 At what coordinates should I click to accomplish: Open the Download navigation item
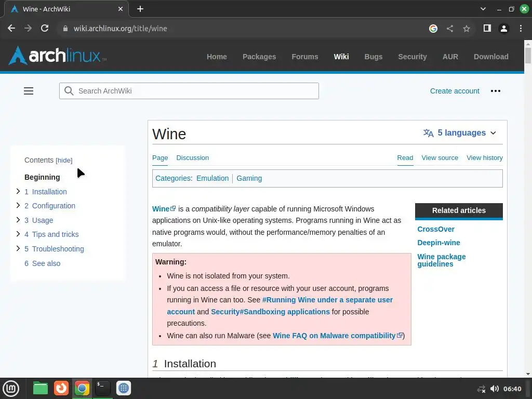[x=491, y=57]
